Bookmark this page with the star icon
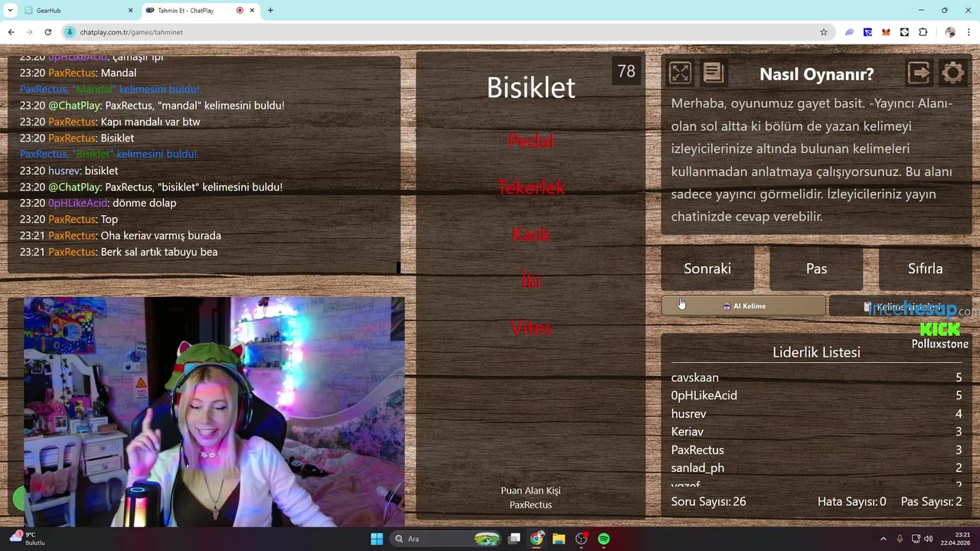Image resolution: width=980 pixels, height=551 pixels. [x=824, y=32]
